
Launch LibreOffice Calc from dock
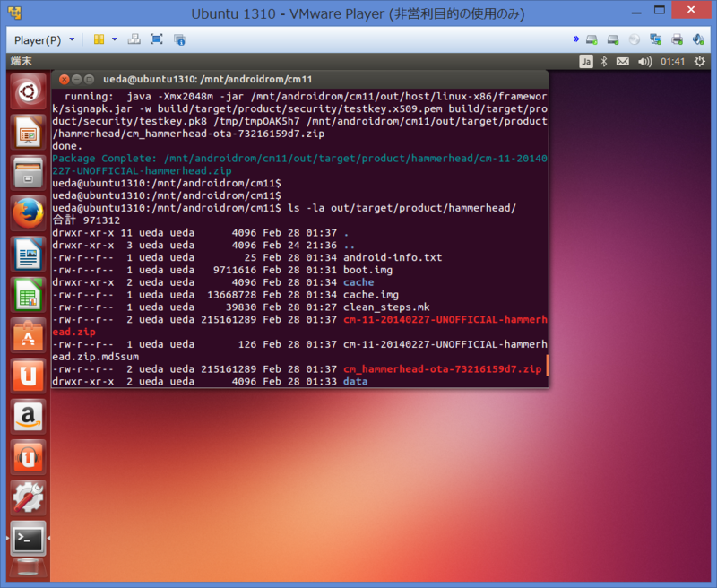28,295
